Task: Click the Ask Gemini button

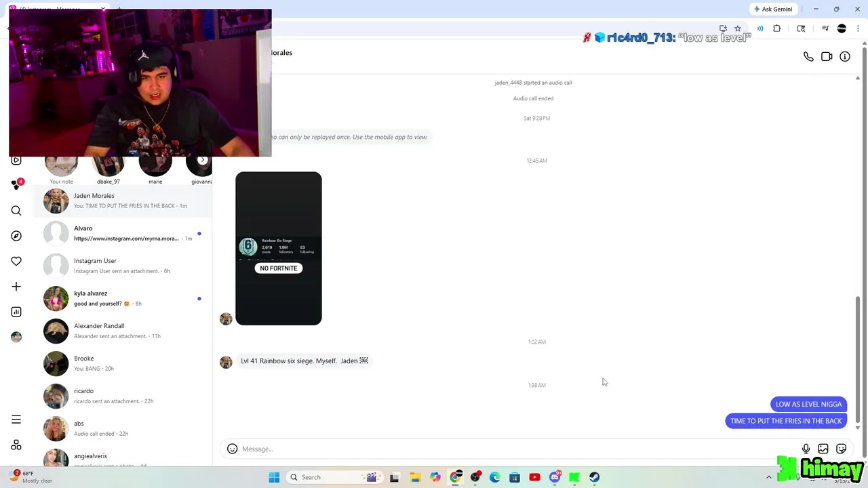Action: pos(772,9)
